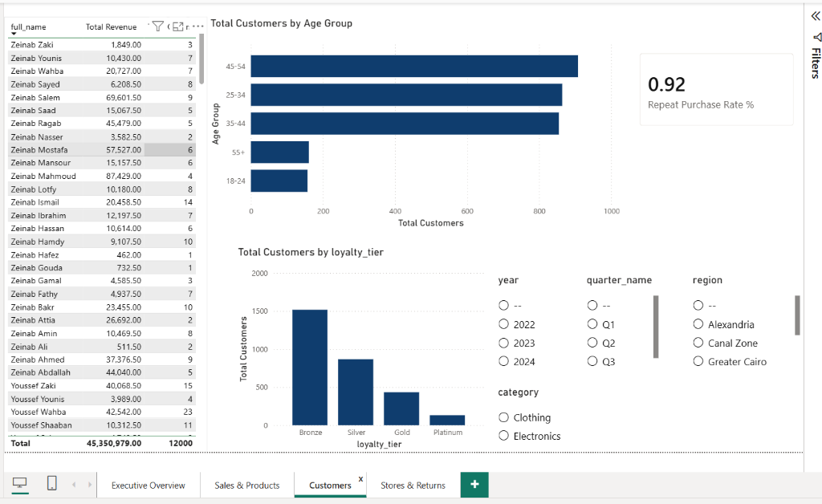Open the Stores & Returns page tab
Screen dimensions: 822x504
413,485
